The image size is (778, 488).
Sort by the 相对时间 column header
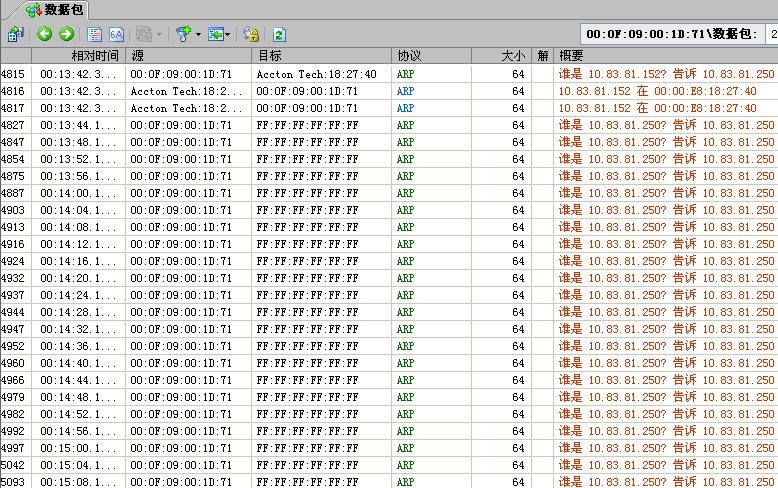[94, 56]
